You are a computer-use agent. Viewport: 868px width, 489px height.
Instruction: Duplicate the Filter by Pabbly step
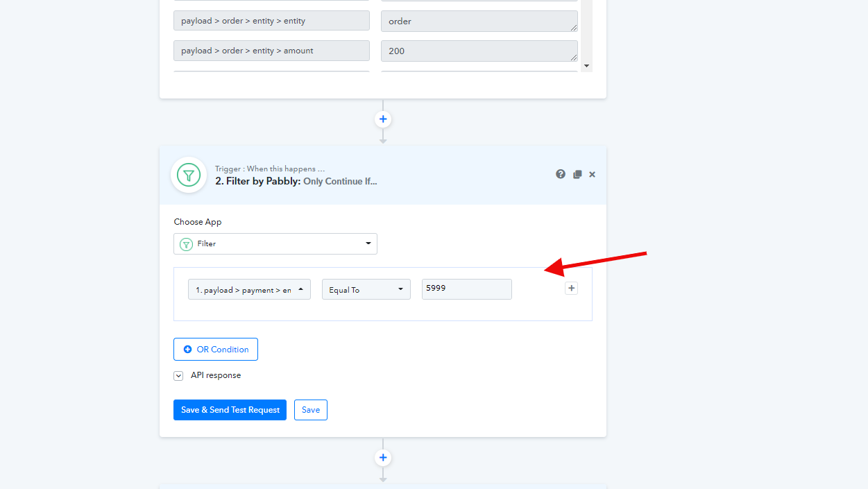click(x=577, y=175)
